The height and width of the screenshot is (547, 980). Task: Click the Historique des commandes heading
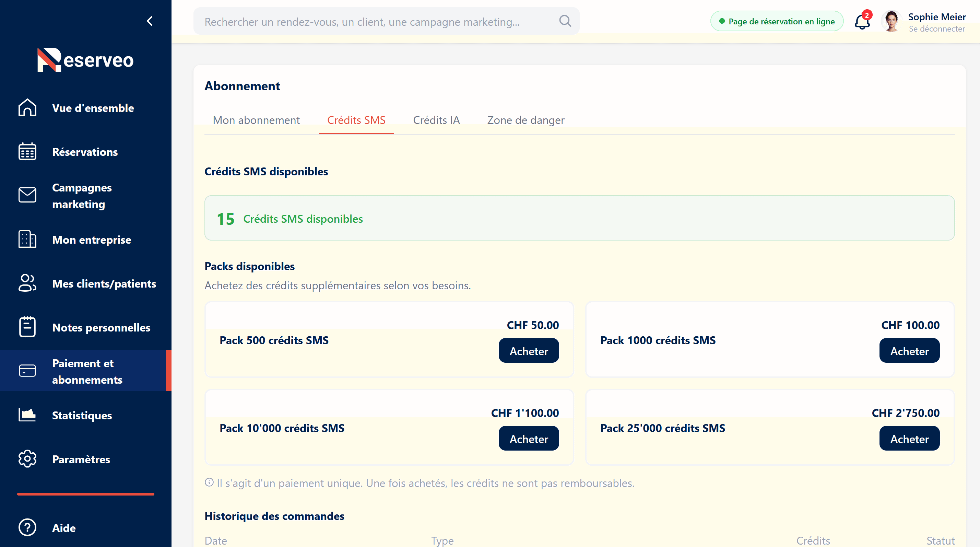click(x=274, y=516)
